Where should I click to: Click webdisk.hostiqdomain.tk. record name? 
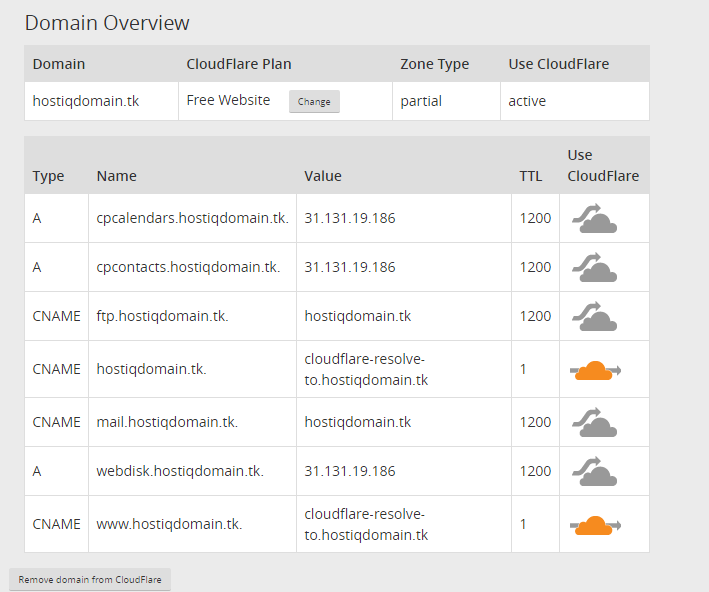[180, 471]
